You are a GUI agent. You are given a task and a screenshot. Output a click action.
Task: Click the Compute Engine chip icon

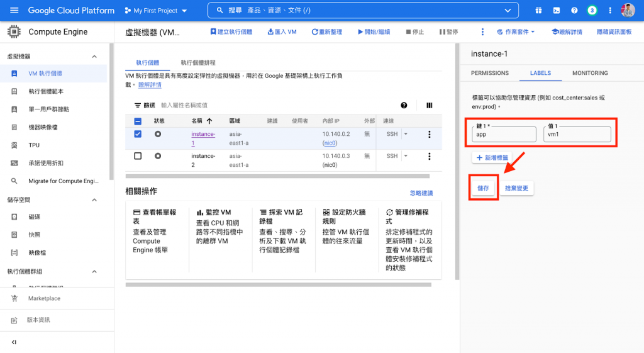pos(14,31)
